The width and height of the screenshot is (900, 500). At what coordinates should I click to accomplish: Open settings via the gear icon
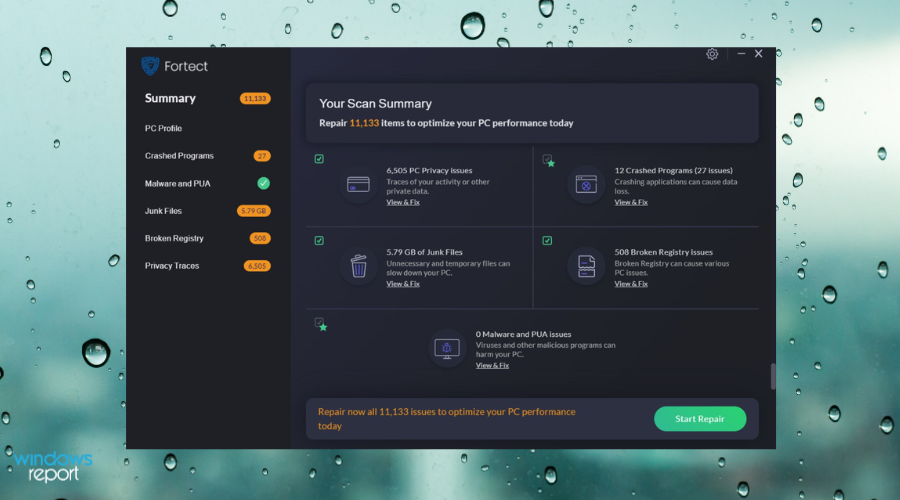point(712,54)
